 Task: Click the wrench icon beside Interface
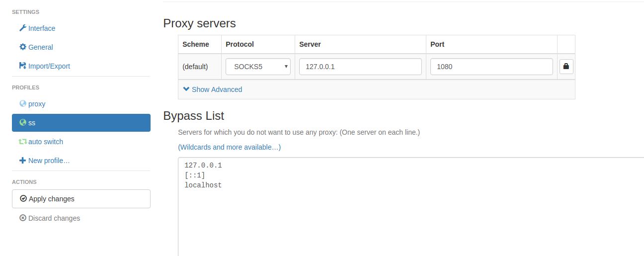click(x=22, y=28)
